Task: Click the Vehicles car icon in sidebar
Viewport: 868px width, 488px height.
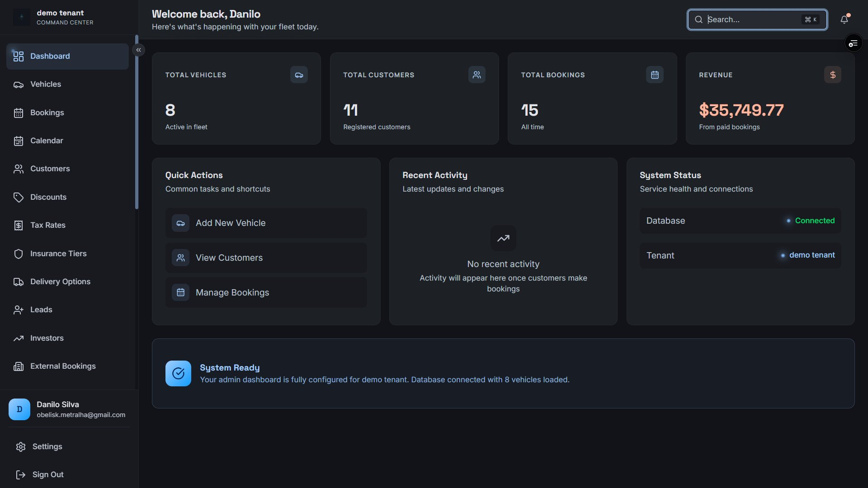Action: [19, 84]
